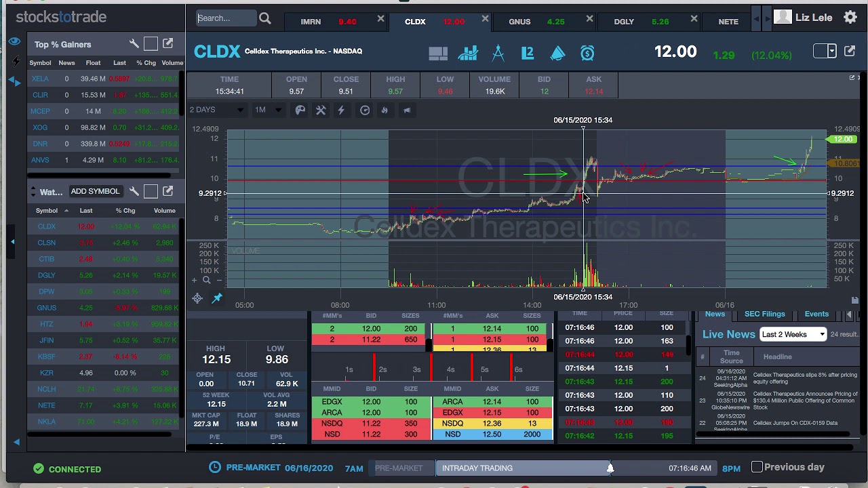
Task: Toggle the eye icon in left sidebar
Action: [x=14, y=42]
